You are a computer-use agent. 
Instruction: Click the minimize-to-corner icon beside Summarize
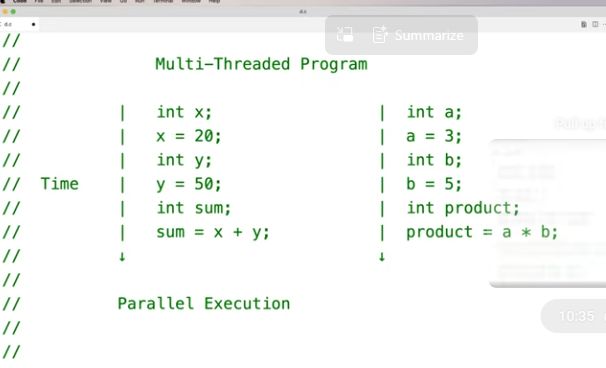344,34
